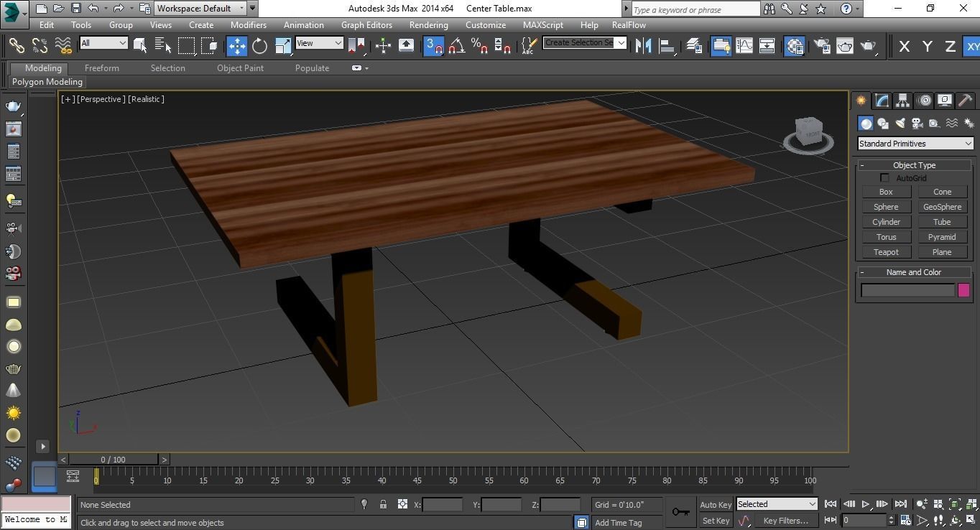The width and height of the screenshot is (980, 530).
Task: Collapse the Object Type rollout
Action: click(x=913, y=165)
